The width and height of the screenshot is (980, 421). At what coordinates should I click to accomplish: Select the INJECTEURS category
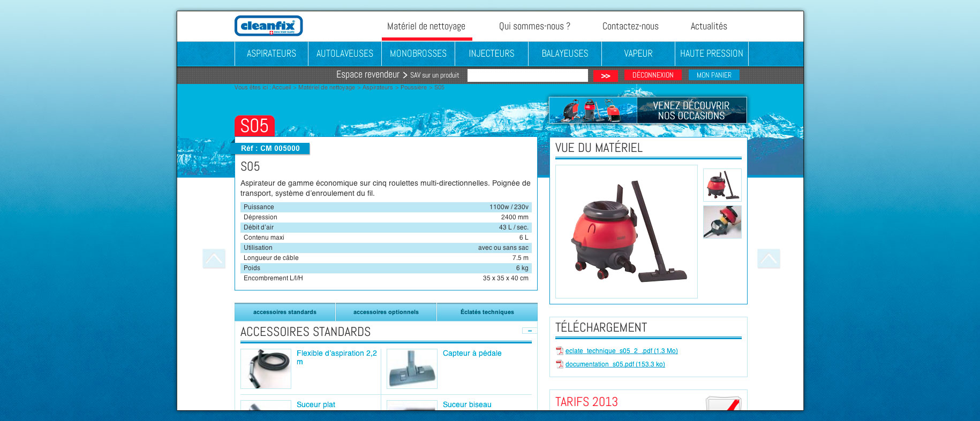click(x=492, y=53)
